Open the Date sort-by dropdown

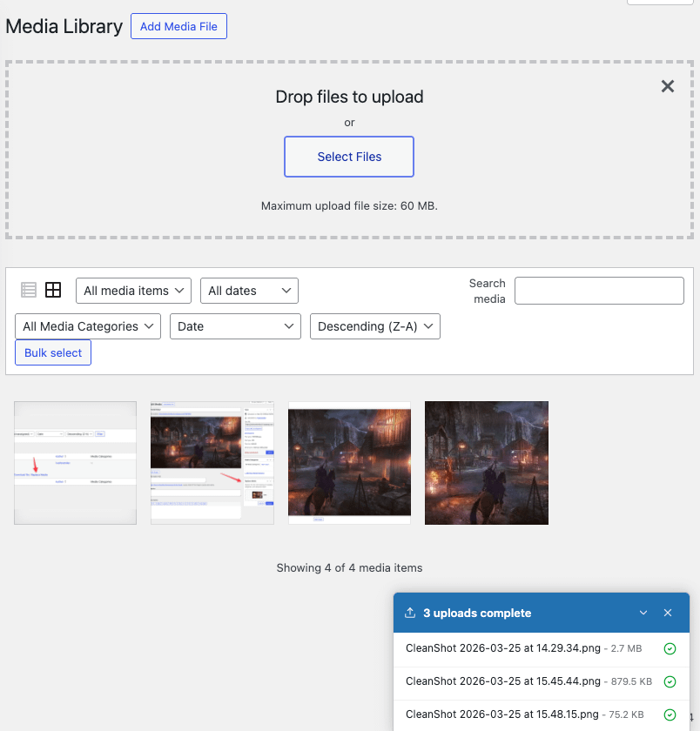click(235, 326)
